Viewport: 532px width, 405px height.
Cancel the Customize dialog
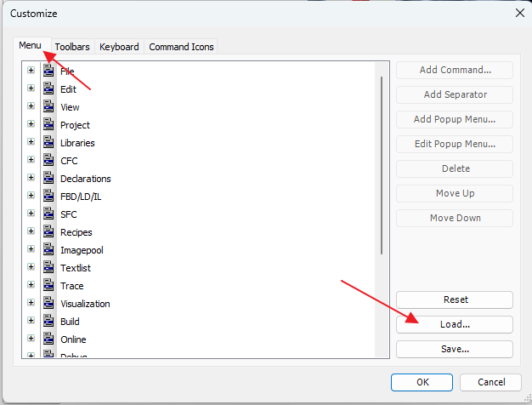point(490,383)
